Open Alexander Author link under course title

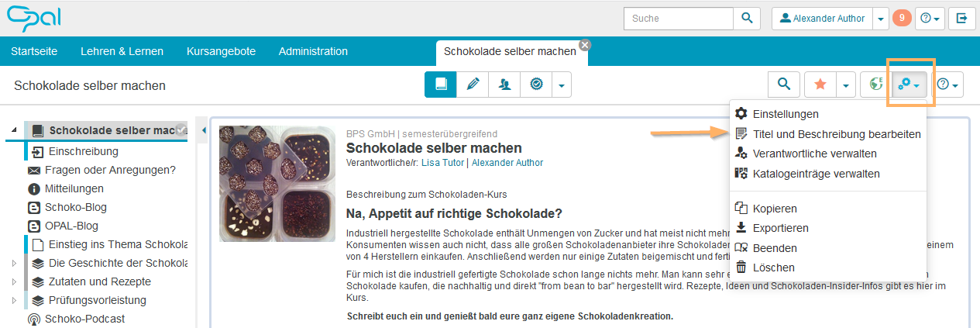[x=507, y=163]
